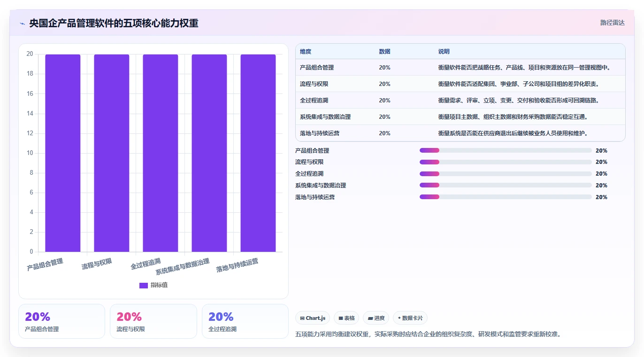Click the footnote starting 五项能力采用均衡建议权重

coord(428,334)
